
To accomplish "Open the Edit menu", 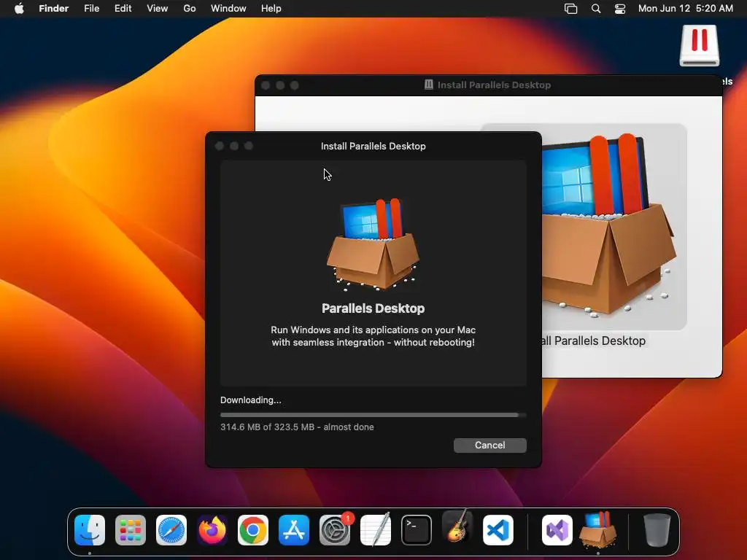I will coord(123,9).
